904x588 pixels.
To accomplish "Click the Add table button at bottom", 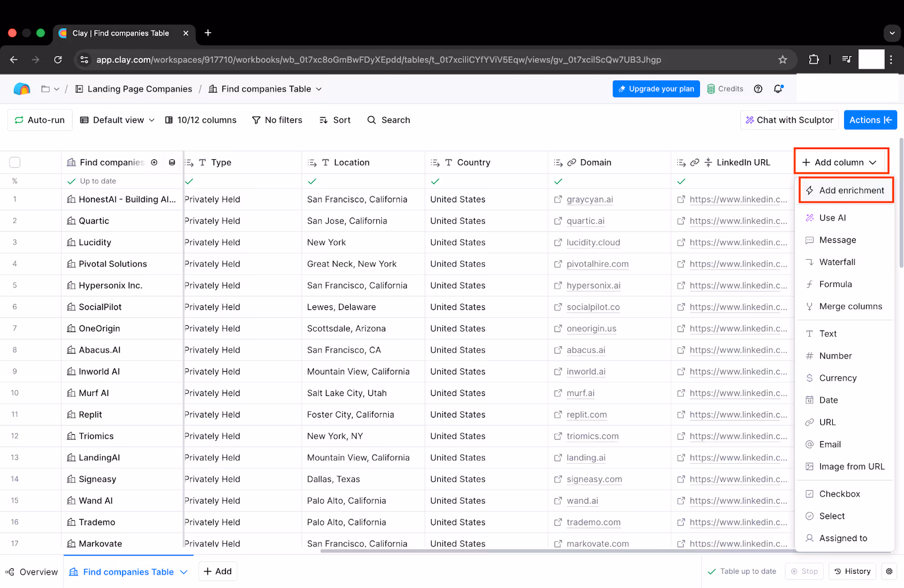I will click(x=218, y=571).
